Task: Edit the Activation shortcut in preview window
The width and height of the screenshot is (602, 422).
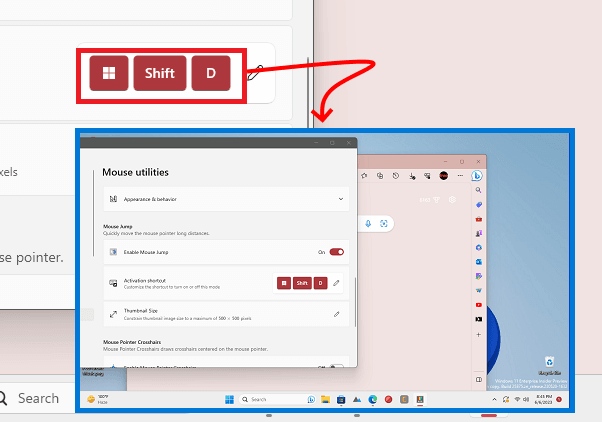Action: (x=336, y=283)
